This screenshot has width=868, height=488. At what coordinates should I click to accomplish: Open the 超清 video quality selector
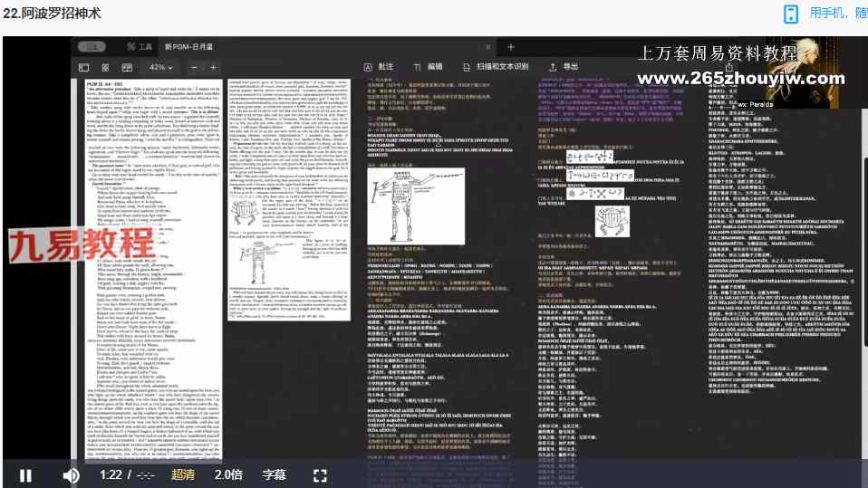click(183, 474)
